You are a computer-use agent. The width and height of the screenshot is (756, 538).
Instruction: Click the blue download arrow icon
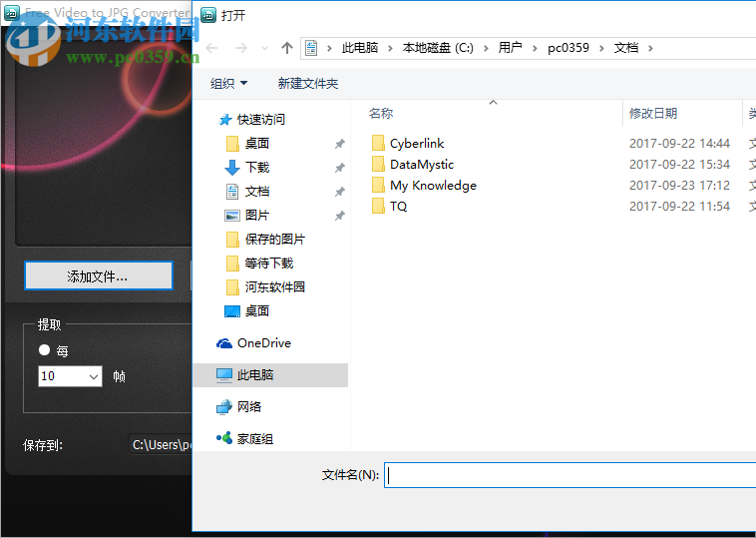(232, 168)
